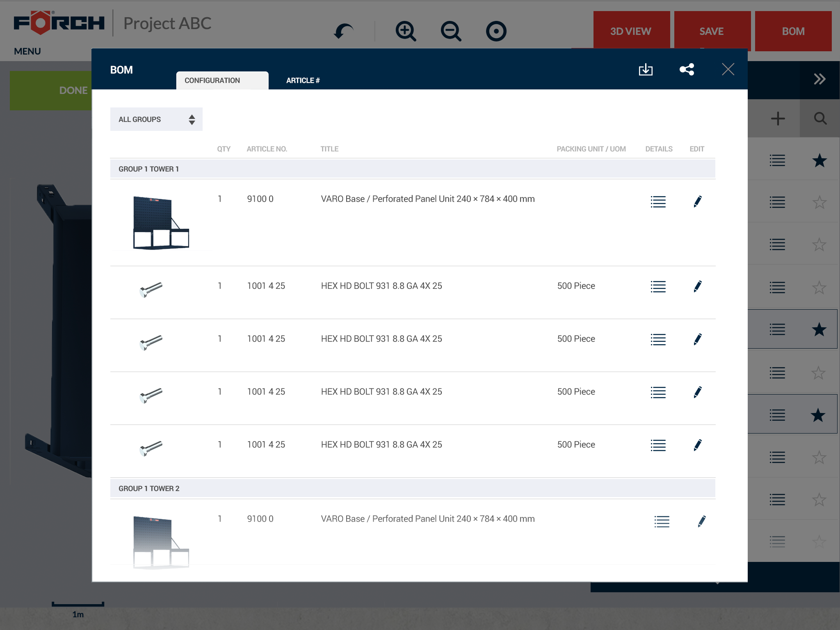
Task: Switch to the ARTICLE # tab
Action: pyautogui.click(x=303, y=80)
